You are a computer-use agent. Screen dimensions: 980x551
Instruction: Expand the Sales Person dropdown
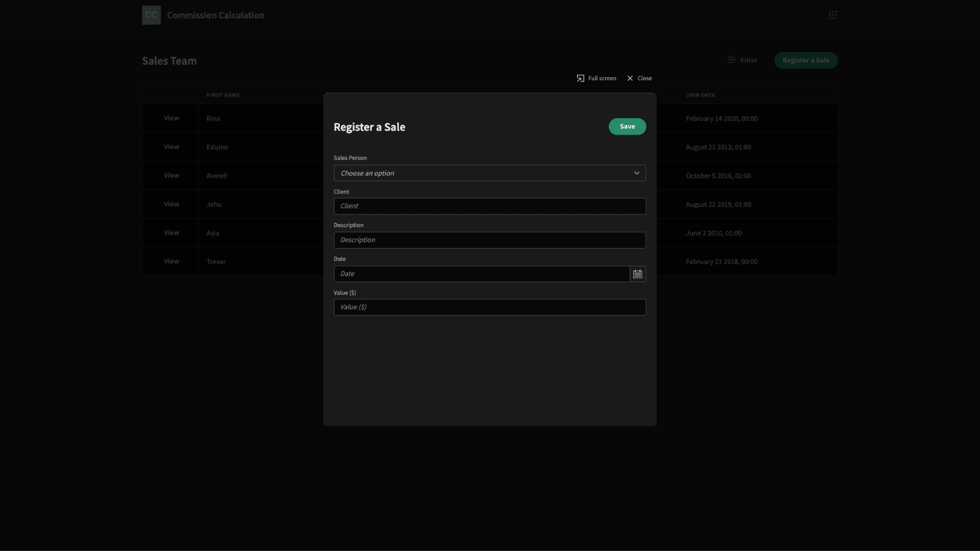point(490,173)
